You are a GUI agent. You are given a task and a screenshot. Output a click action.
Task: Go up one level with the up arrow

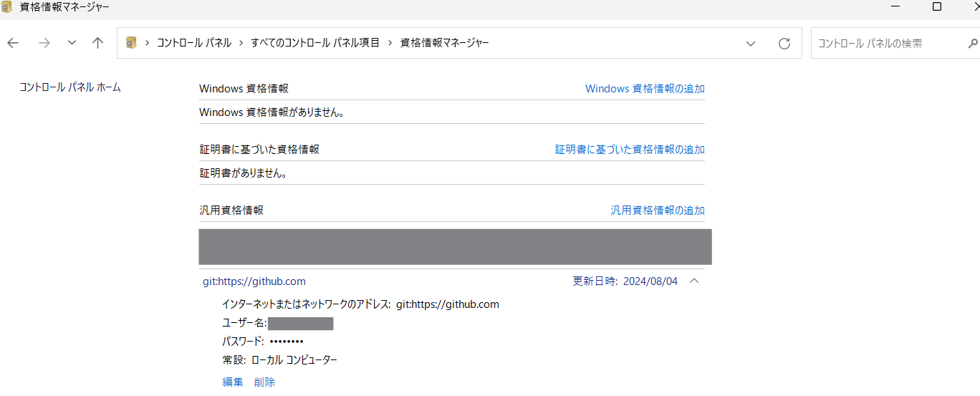(98, 43)
